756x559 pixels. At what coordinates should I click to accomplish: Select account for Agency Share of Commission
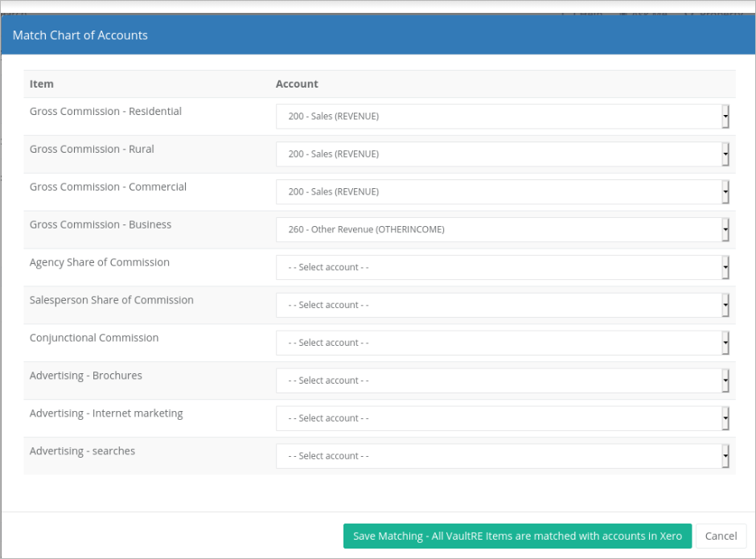click(x=502, y=267)
